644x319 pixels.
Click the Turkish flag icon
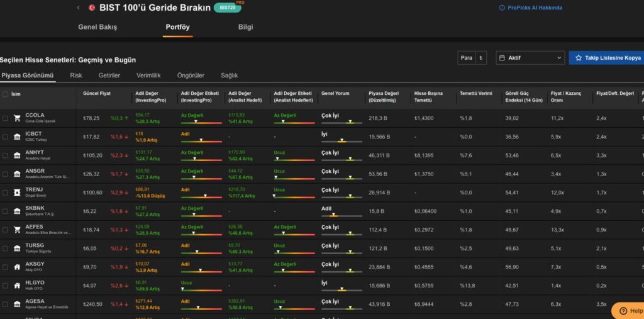pos(92,8)
